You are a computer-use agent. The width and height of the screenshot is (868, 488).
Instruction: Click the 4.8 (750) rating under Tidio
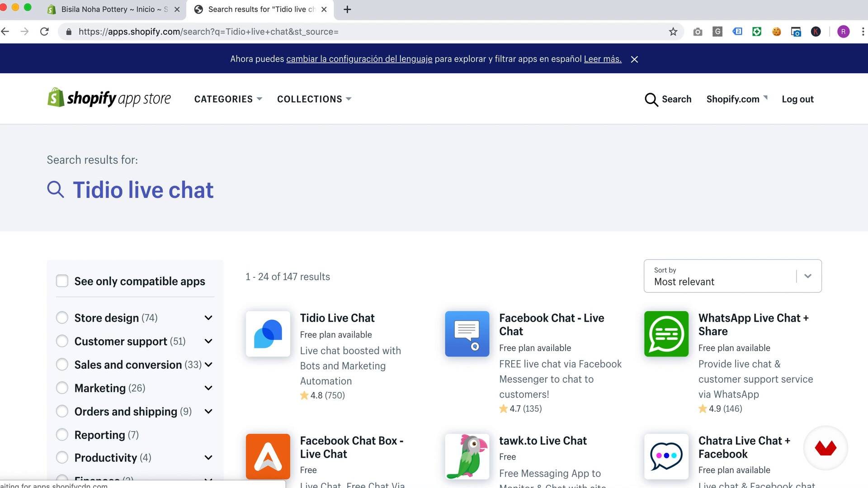pos(322,395)
